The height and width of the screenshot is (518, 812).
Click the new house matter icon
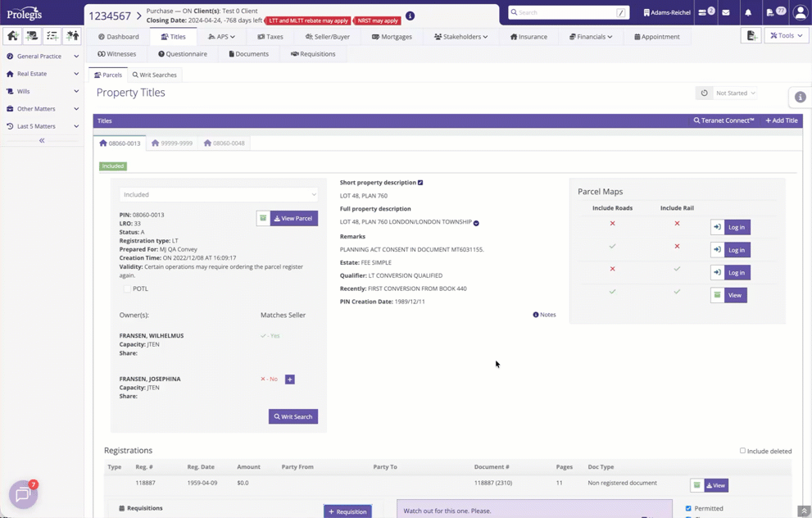coord(12,35)
